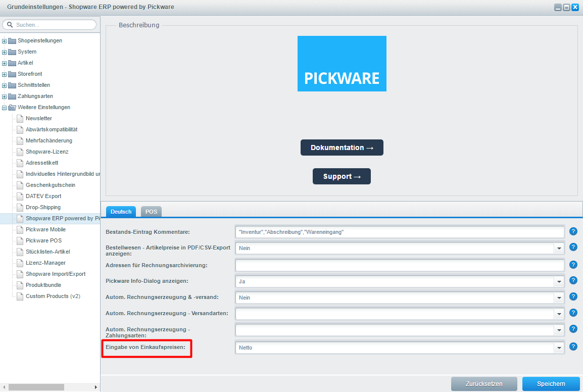583x392 pixels.
Task: Click the Pickware logo image
Action: [x=342, y=64]
